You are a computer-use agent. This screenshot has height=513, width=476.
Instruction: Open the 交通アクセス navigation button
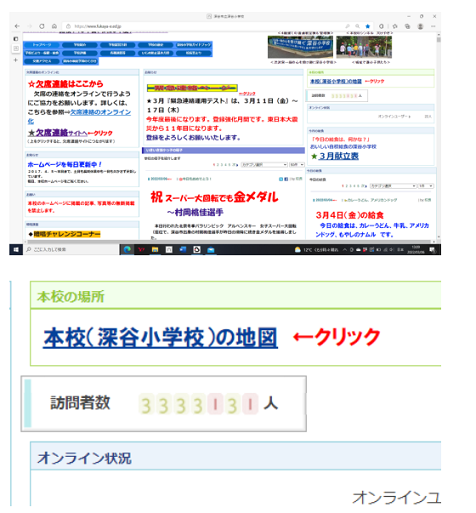tap(42, 61)
